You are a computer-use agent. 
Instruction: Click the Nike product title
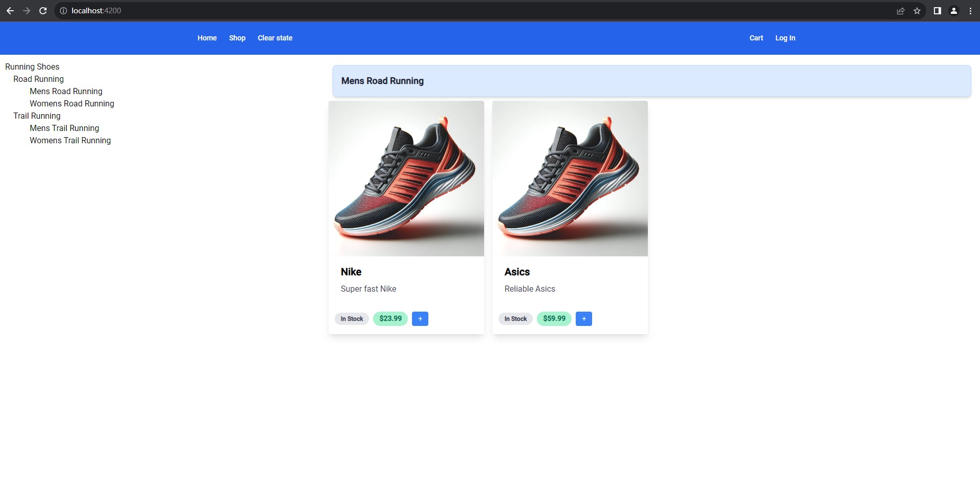tap(351, 272)
